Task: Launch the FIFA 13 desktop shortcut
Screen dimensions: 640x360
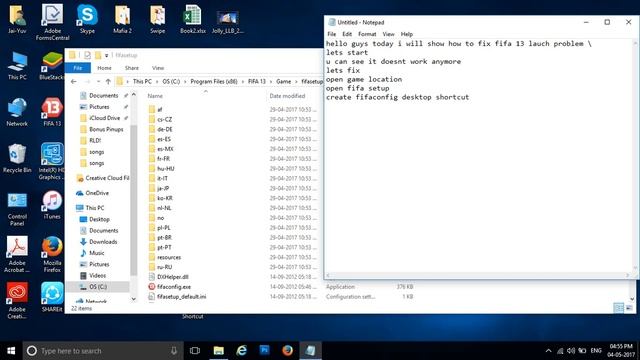Action: pos(52,112)
